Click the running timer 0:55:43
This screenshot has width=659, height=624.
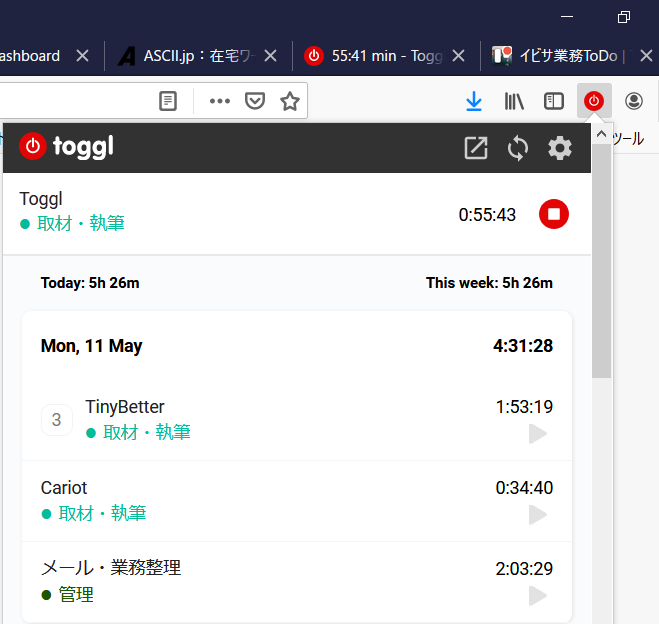pyautogui.click(x=487, y=215)
